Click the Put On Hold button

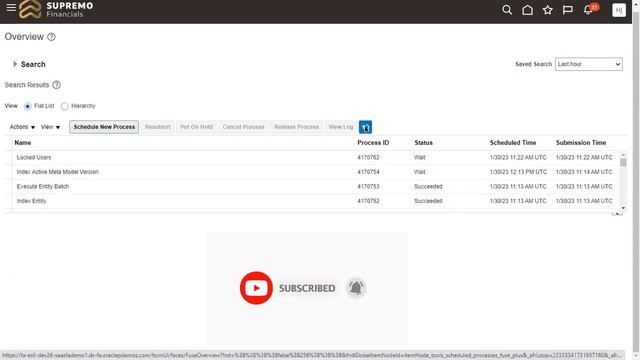pyautogui.click(x=196, y=127)
